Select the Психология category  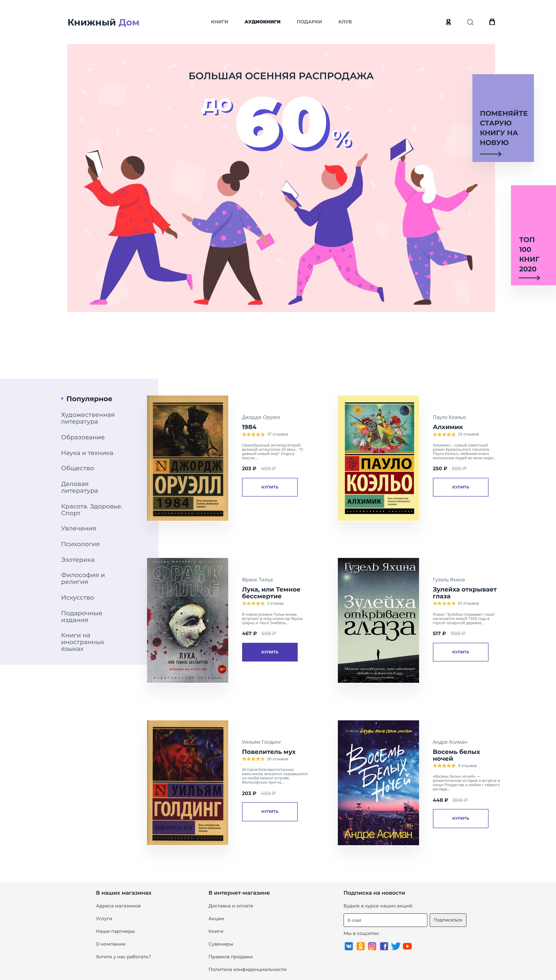80,544
